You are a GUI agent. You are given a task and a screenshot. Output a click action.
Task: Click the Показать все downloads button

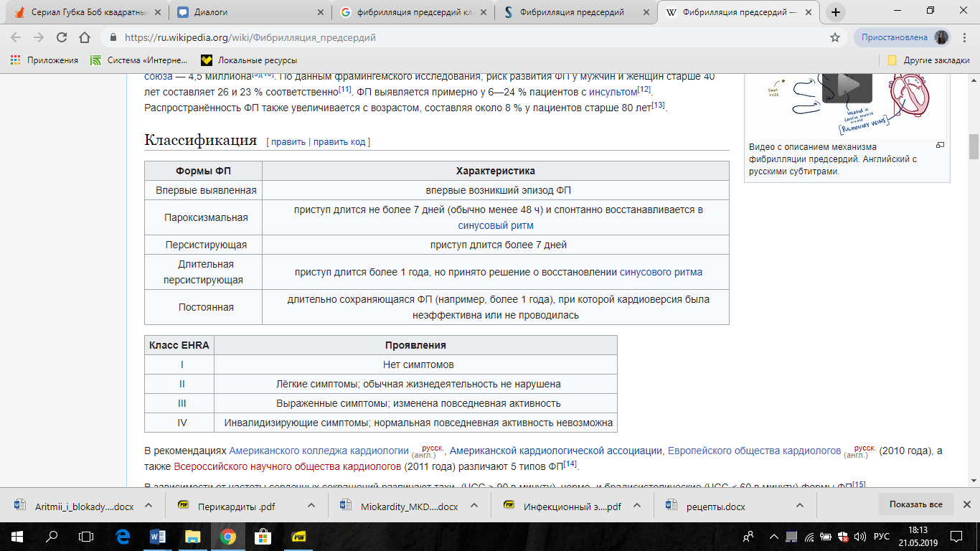point(915,504)
